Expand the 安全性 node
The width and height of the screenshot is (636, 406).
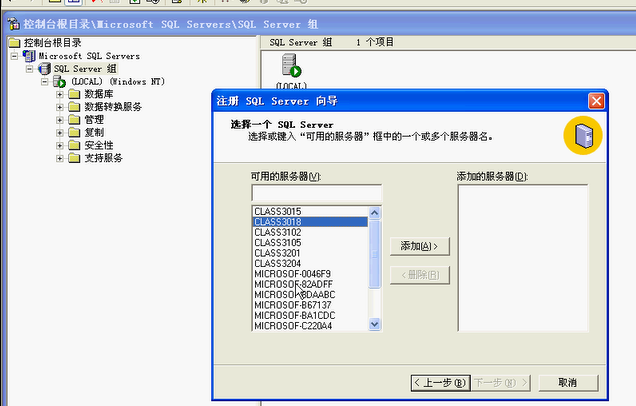point(60,146)
